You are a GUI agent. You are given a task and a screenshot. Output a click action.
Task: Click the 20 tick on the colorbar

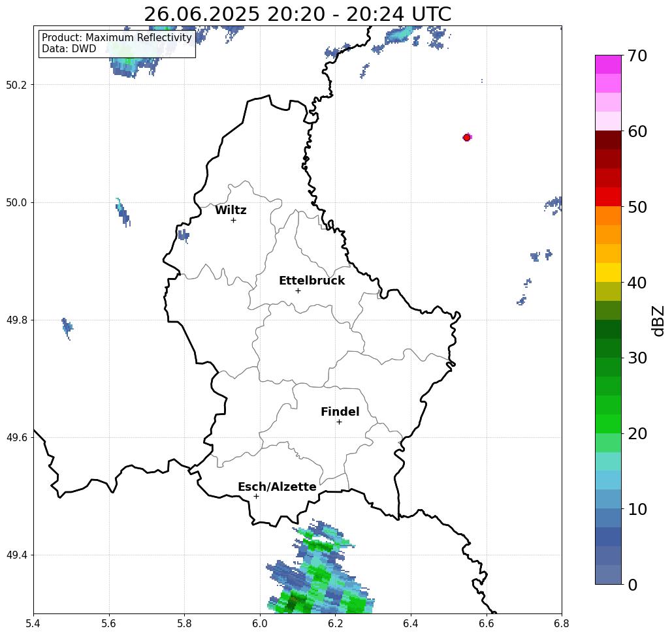coord(637,433)
